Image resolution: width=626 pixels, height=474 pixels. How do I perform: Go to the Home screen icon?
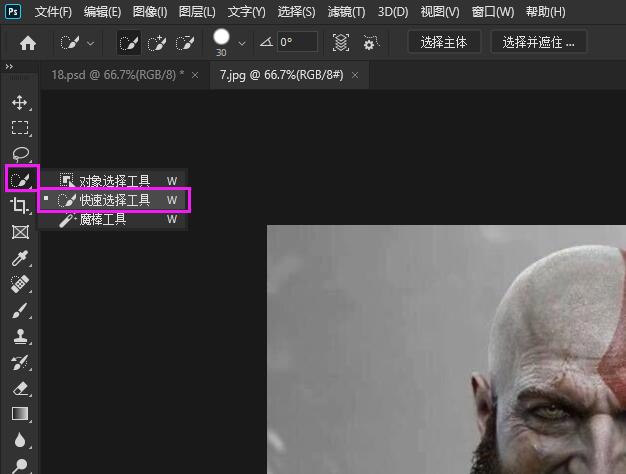point(28,43)
